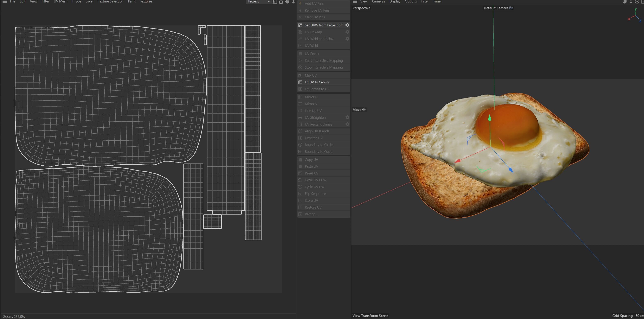
Task: Click Align UV Islands icon
Action: 300,131
